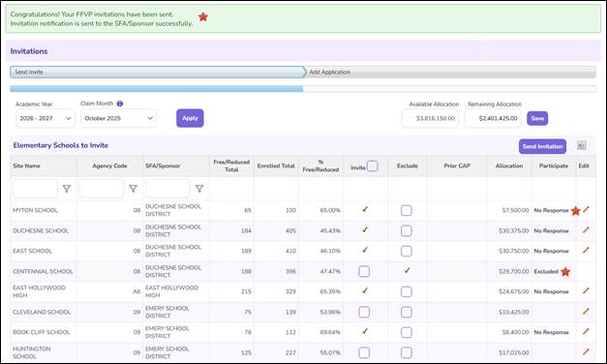607x364 pixels.
Task: Check Exclude box for East Hollywood High
Action: point(406,292)
